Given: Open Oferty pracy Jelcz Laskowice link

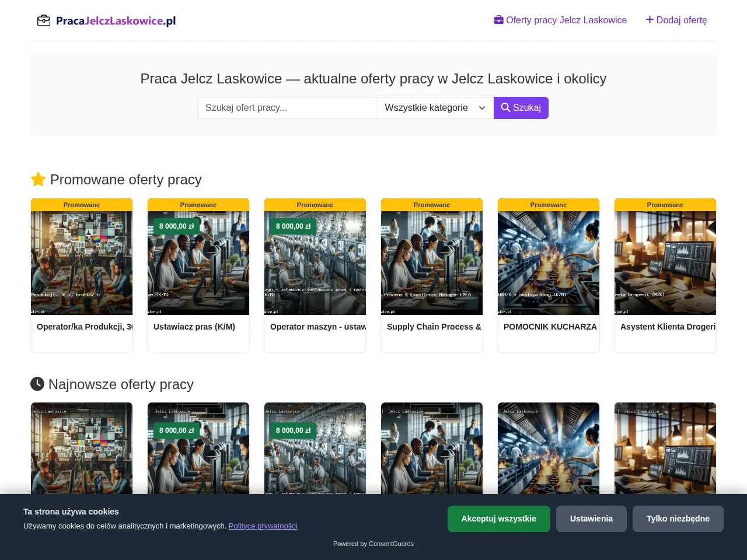Looking at the screenshot, I should click(x=560, y=20).
